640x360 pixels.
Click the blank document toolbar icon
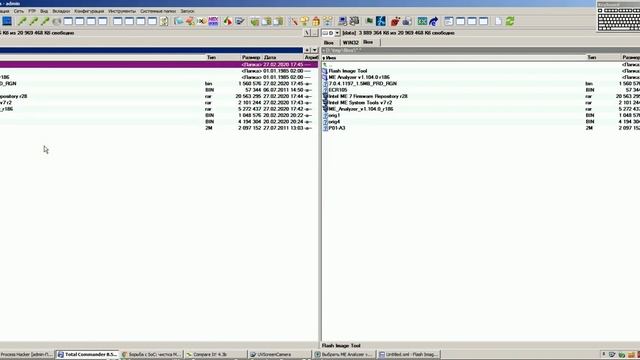[498, 21]
